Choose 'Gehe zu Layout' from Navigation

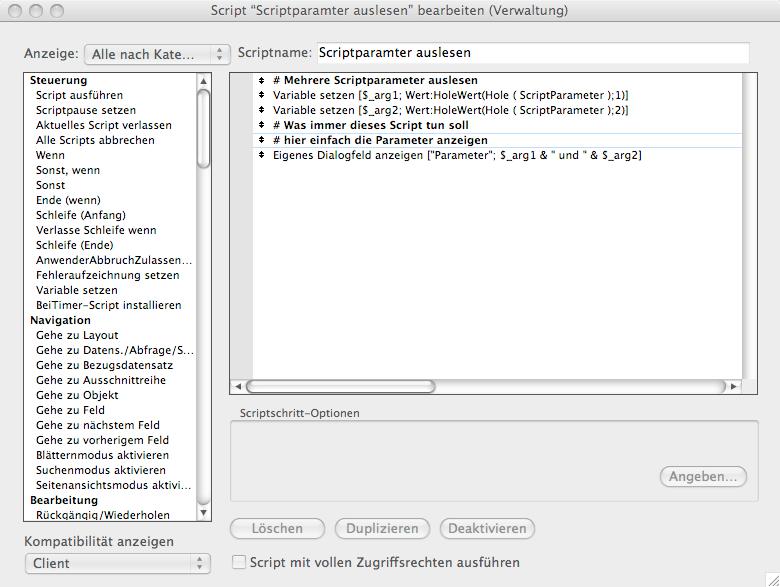tap(77, 335)
